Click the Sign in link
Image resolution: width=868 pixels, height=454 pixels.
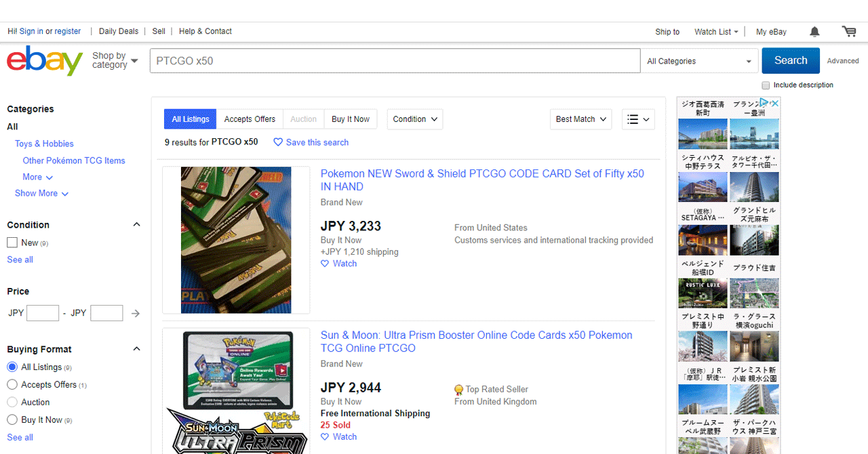(x=31, y=31)
